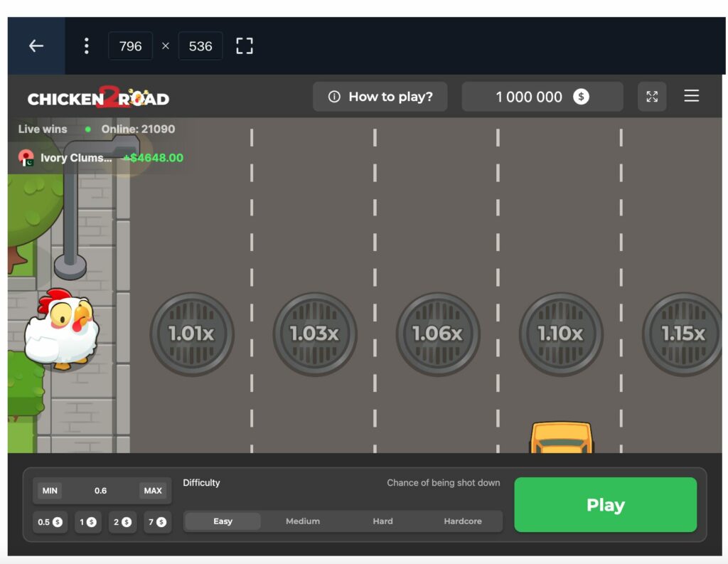Click the Chicken Road 2 logo
This screenshot has width=728, height=564.
pos(98,97)
